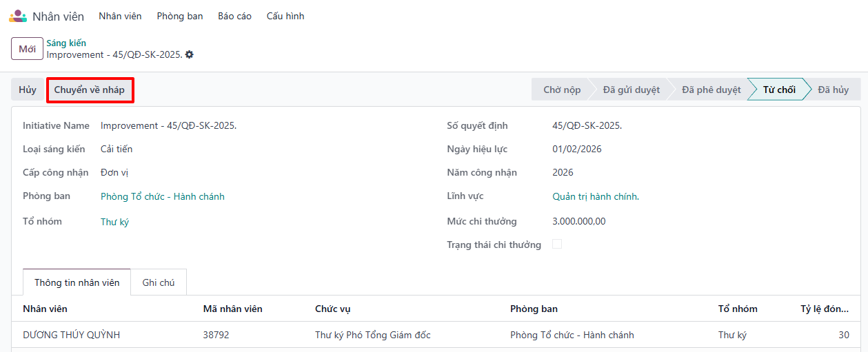Open the Cấu hình menu
This screenshot has height=352, width=868.
[285, 16]
